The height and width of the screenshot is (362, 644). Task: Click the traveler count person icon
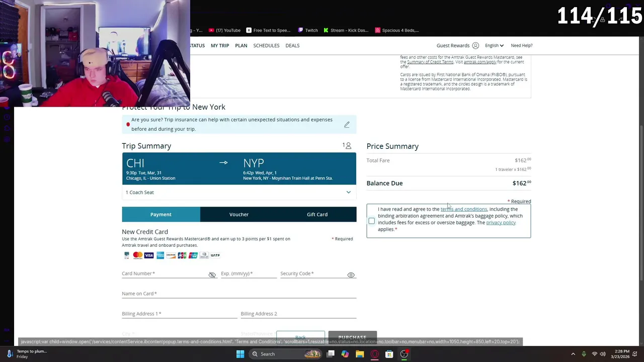click(x=348, y=146)
